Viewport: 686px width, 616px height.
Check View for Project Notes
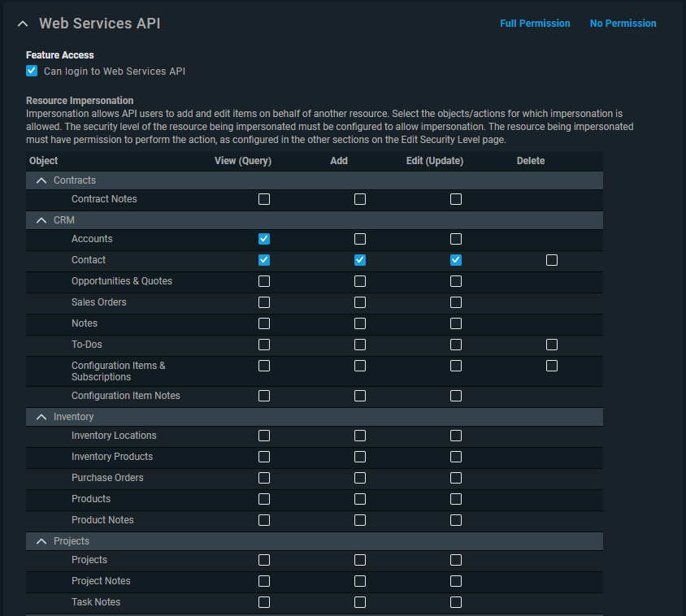pos(264,581)
